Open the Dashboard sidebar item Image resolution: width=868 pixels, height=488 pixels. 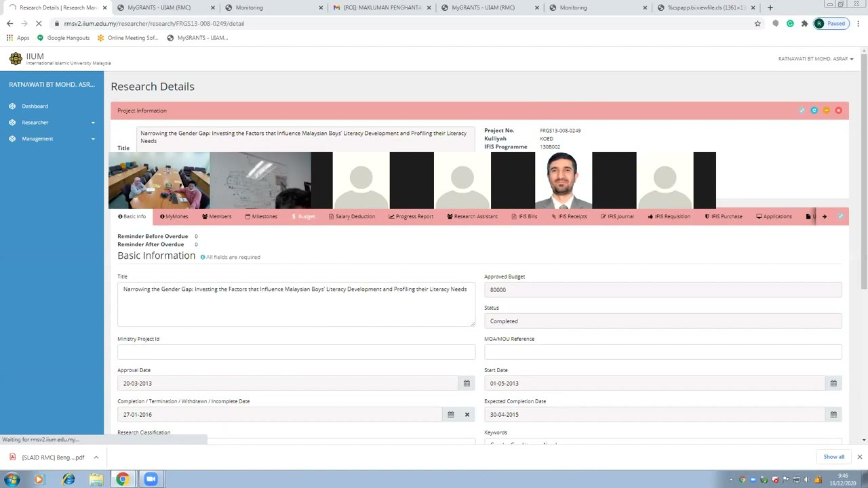tap(35, 106)
